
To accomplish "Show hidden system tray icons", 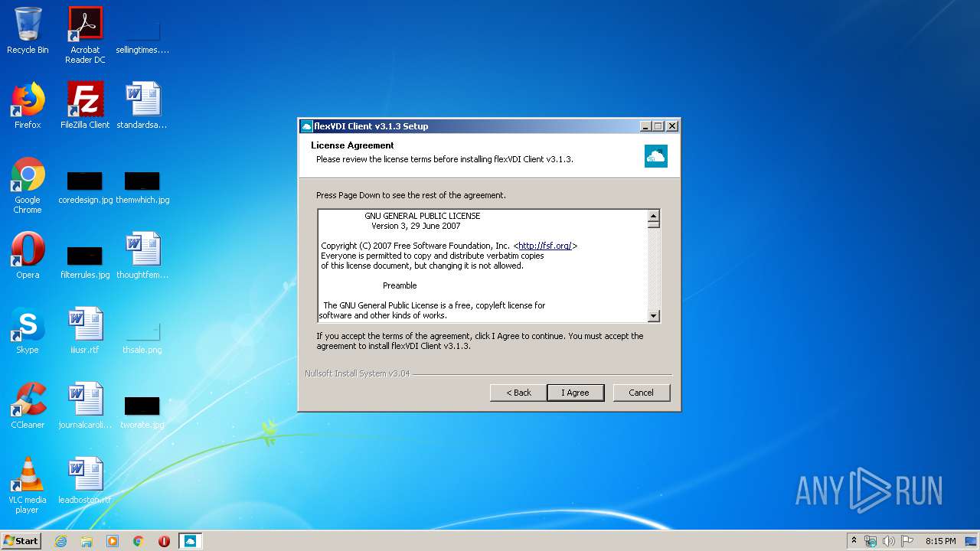I will (x=854, y=541).
